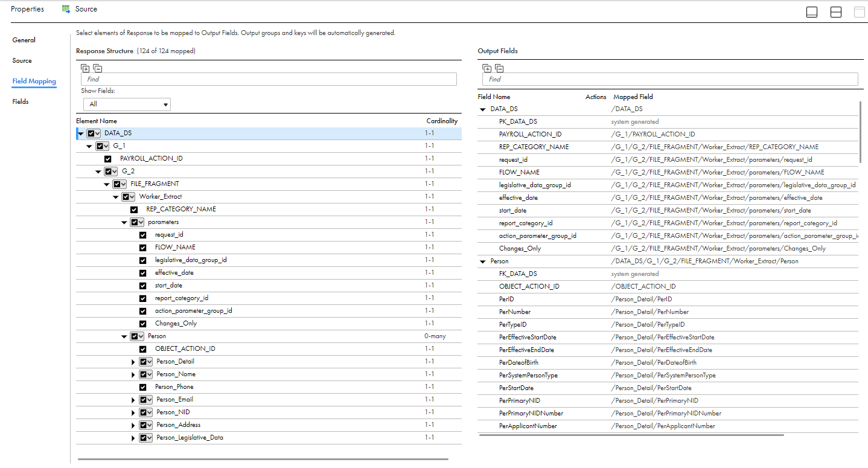Image resolution: width=868 pixels, height=468 pixels.
Task: Select the PerSystemPersonType output field
Action: tap(668, 375)
